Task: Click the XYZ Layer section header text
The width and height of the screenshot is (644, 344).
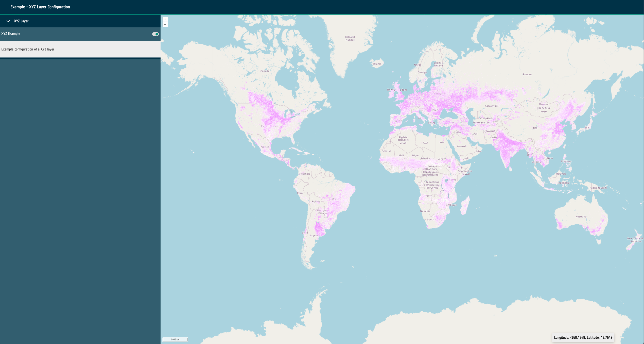Action: coord(21,21)
